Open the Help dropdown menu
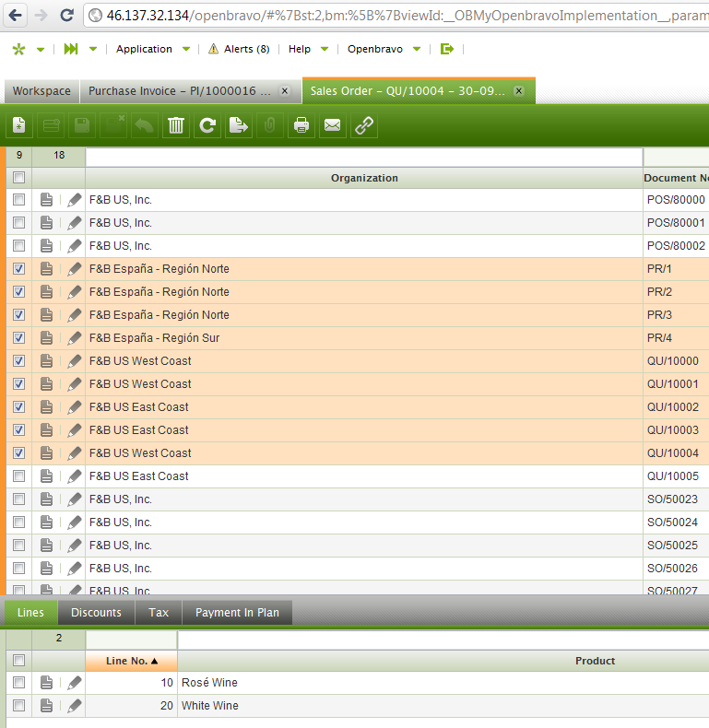This screenshot has height=728, width=709. (x=306, y=49)
